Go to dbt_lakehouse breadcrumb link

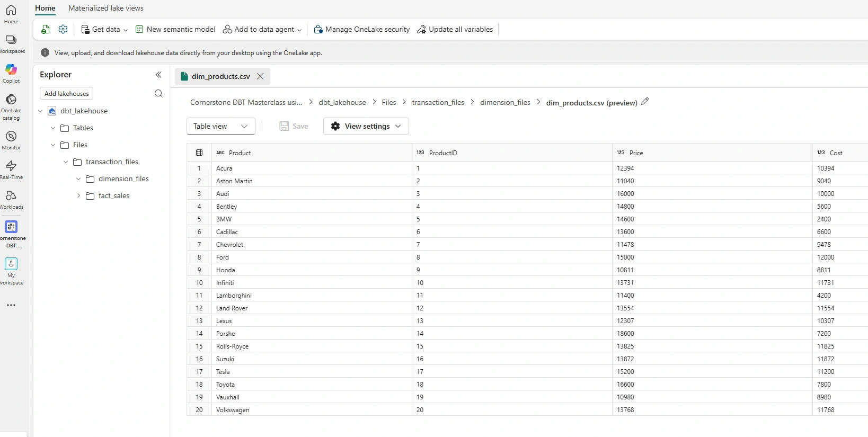(x=342, y=102)
